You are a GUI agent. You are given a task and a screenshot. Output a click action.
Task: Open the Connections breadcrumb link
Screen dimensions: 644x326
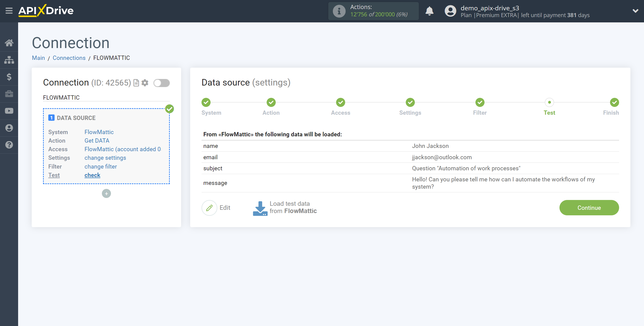coord(69,58)
